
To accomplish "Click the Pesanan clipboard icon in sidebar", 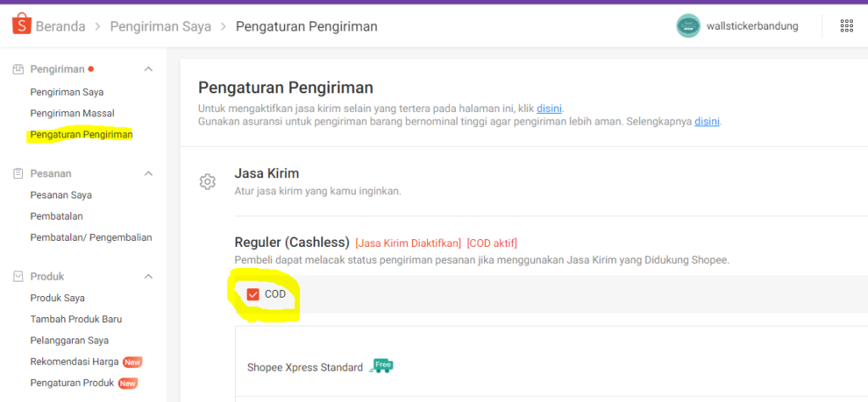I will tap(18, 173).
